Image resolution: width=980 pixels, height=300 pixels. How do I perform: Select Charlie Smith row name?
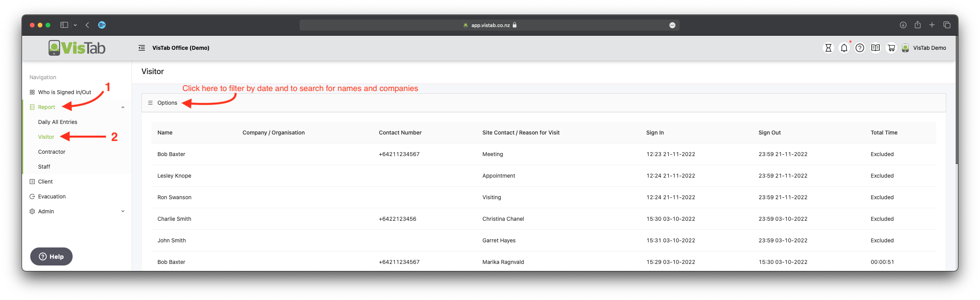coord(174,219)
